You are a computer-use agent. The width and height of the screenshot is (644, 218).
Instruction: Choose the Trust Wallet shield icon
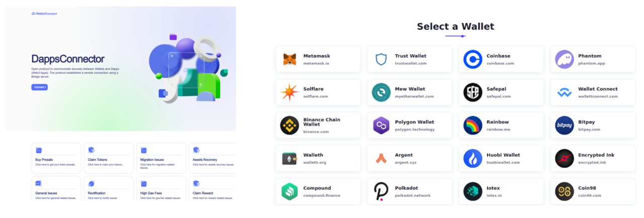click(381, 59)
